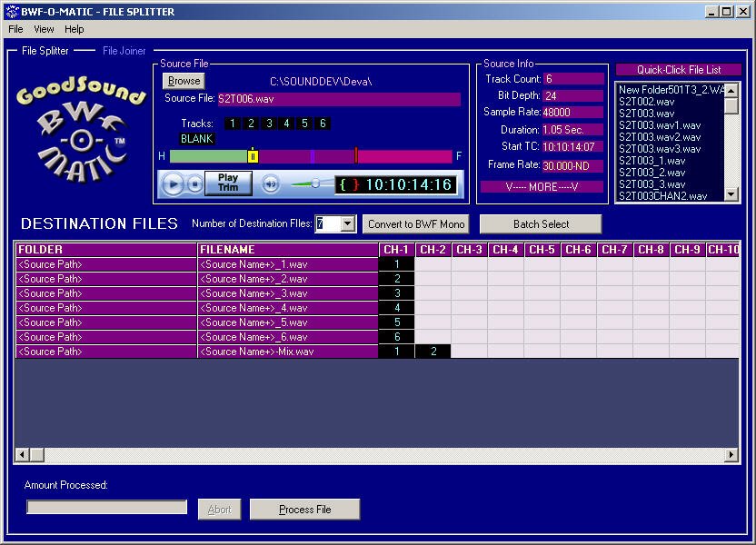756x545 pixels.
Task: Select S2T003.wav3.wav in the file list
Action: 660,149
